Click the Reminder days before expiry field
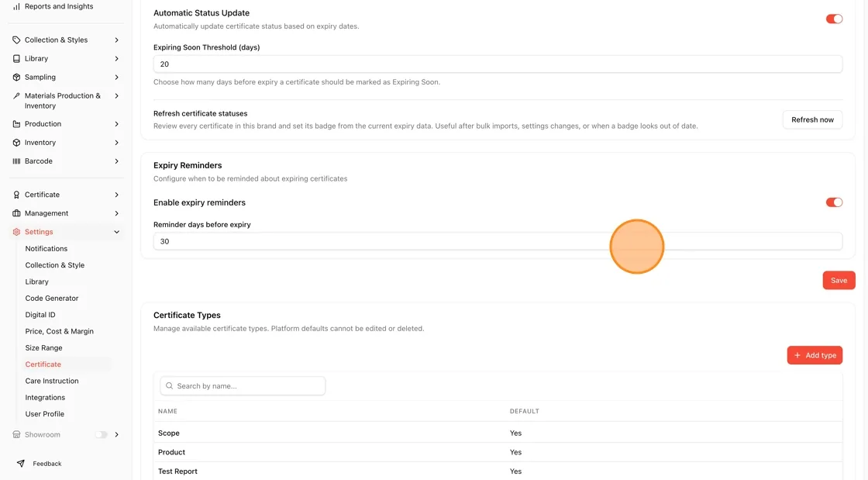Screen dimensions: 868x480 (498, 241)
